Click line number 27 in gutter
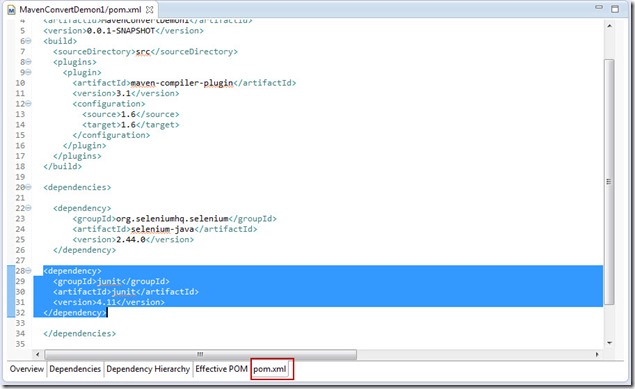 pos(20,260)
